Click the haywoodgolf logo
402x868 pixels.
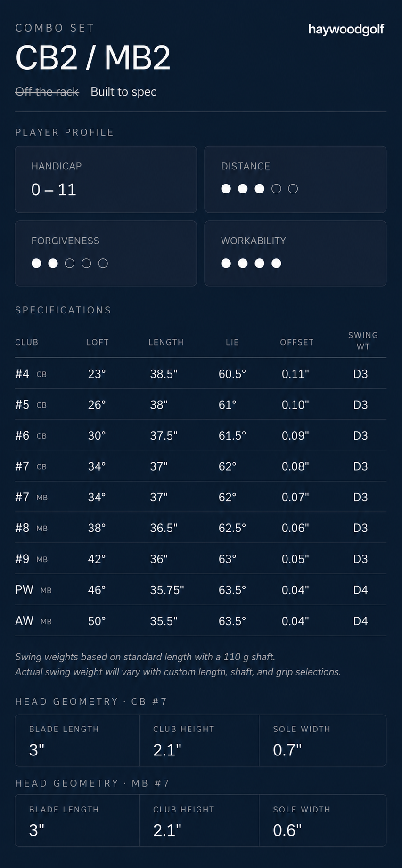[346, 29]
